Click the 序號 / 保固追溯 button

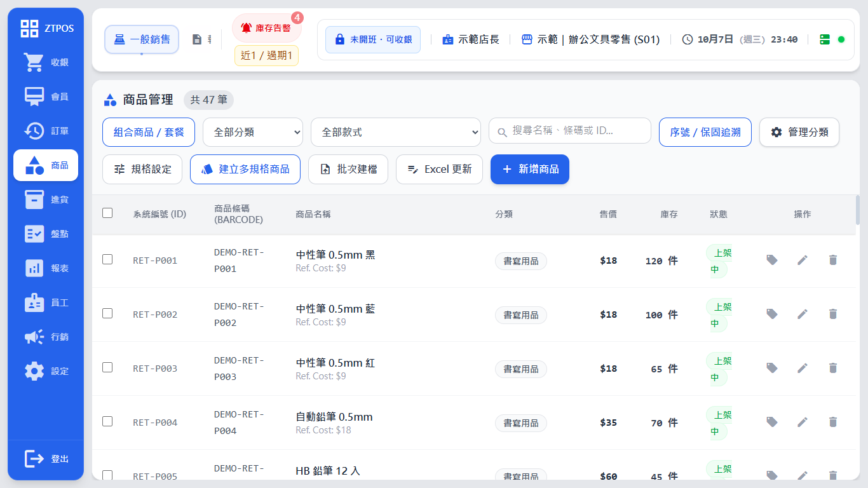(705, 132)
